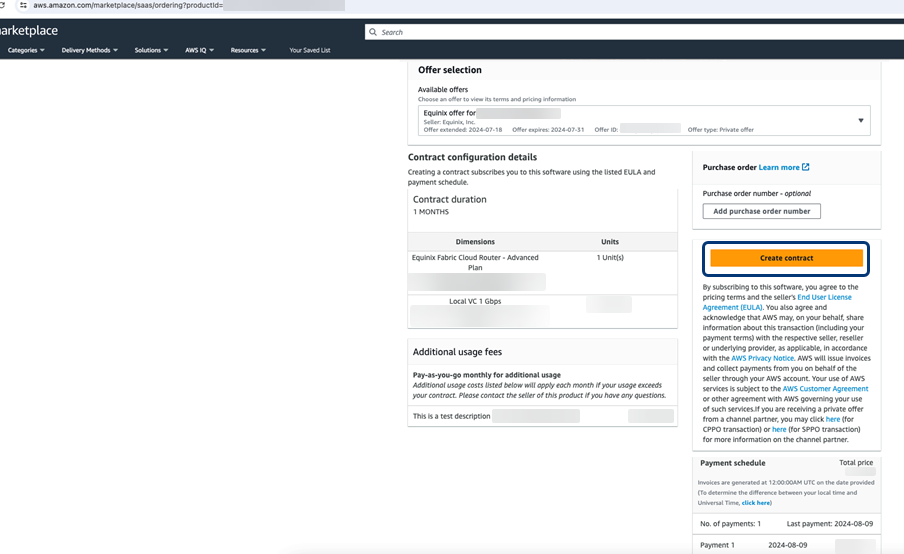Click the '1 MONTHS' contract duration value
The height and width of the screenshot is (554, 904).
[x=431, y=212]
